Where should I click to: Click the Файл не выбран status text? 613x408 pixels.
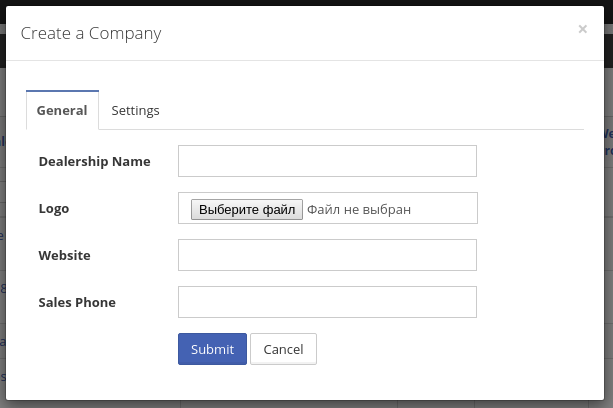click(x=358, y=209)
